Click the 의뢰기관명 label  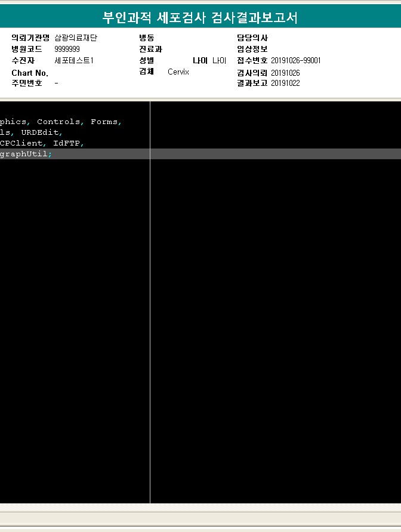(30, 38)
